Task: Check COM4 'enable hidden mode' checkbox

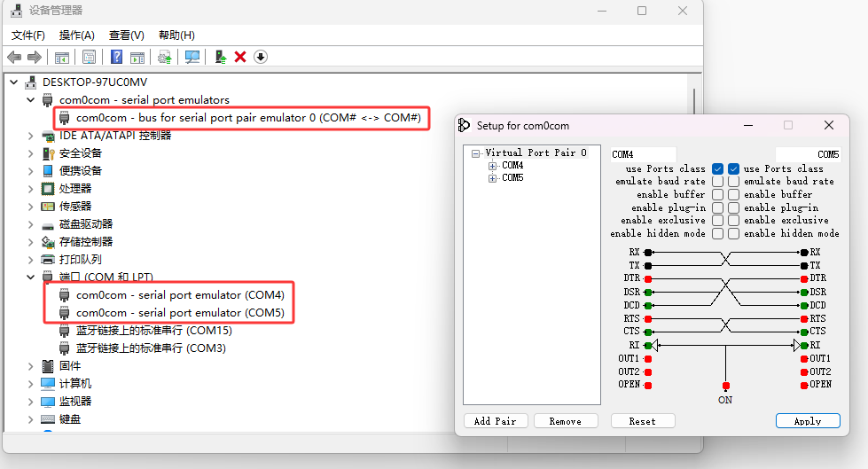Action: coord(717,234)
